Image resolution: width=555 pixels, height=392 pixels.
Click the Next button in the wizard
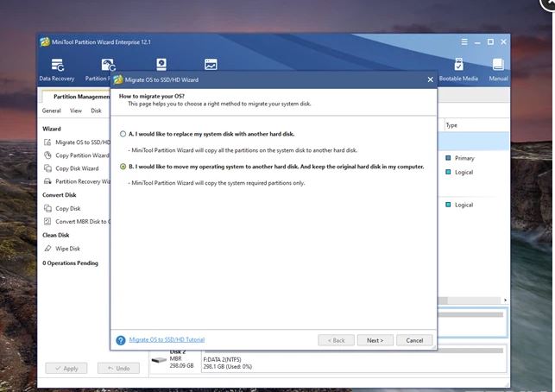click(375, 340)
